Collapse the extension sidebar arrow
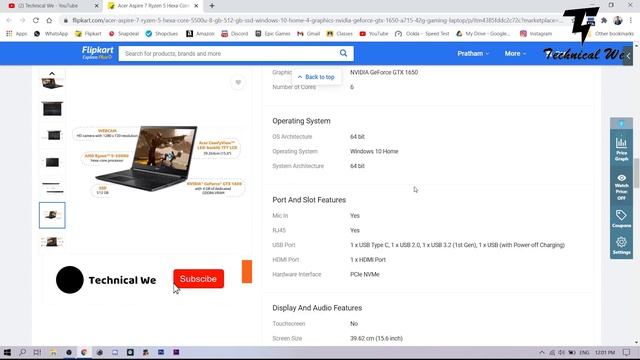 tap(628, 56)
